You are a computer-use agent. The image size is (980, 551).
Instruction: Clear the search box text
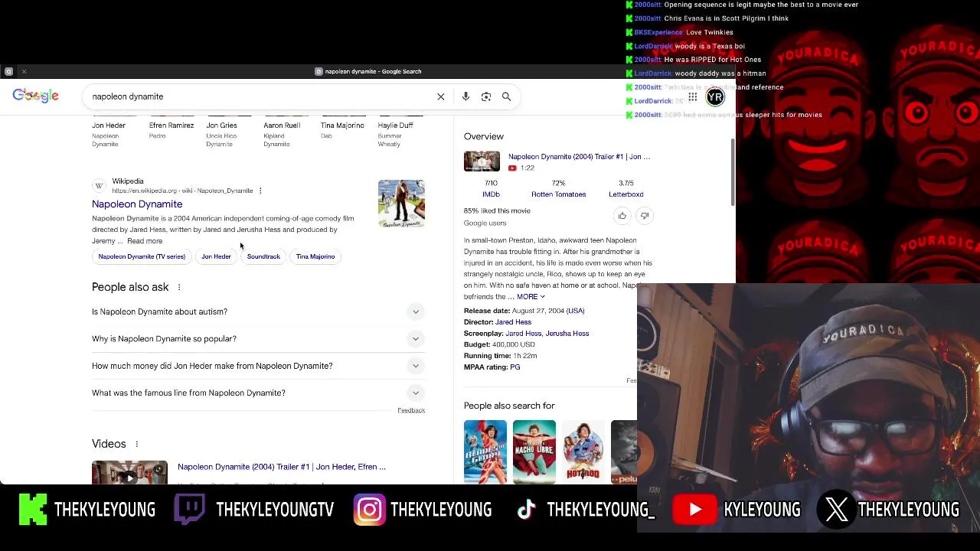coord(441,96)
